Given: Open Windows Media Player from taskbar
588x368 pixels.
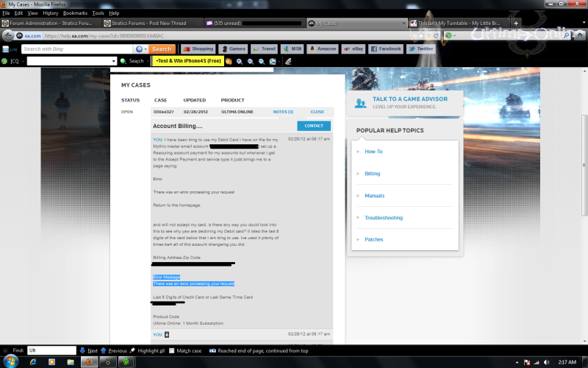Looking at the screenshot, I should tap(51, 362).
